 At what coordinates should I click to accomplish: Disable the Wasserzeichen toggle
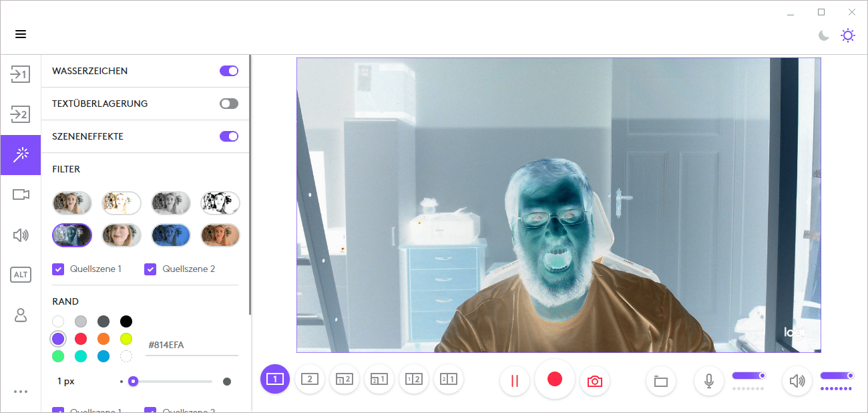pos(229,71)
